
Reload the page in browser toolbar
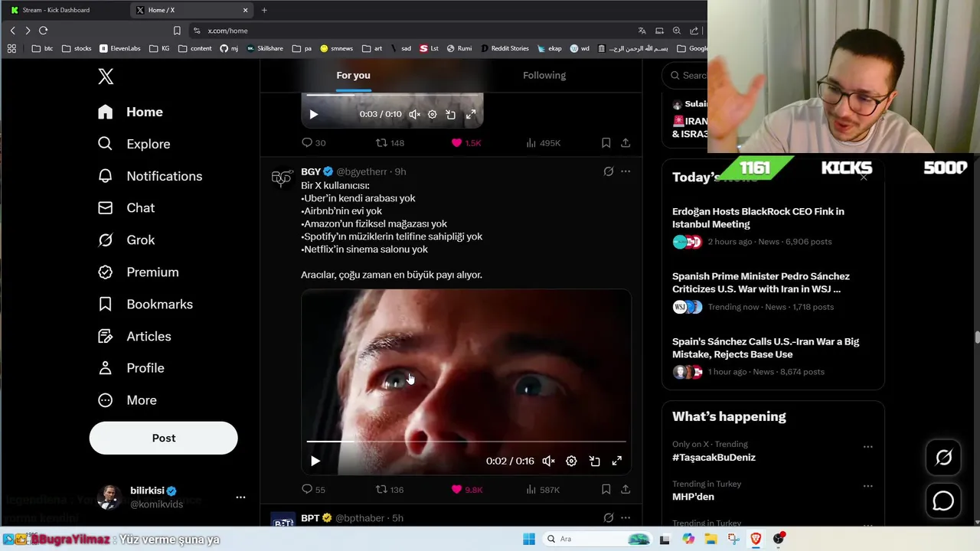tap(43, 31)
